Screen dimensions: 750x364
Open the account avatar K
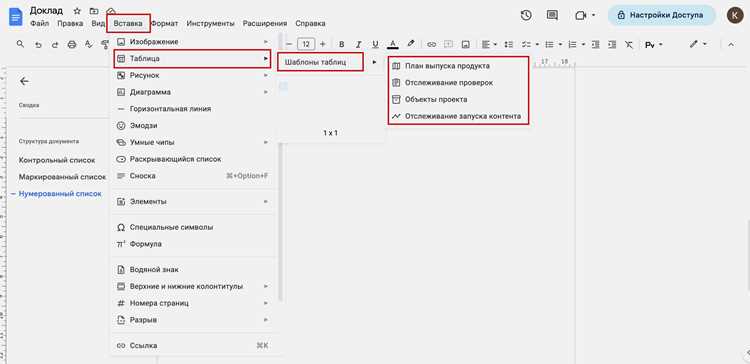point(735,15)
